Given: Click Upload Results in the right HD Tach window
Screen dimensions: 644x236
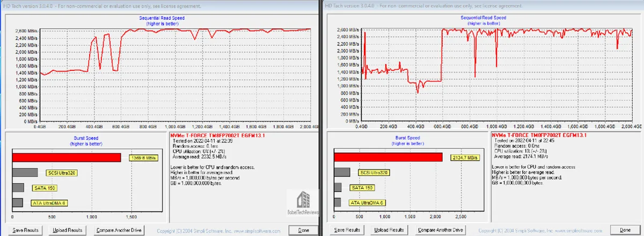Looking at the screenshot, I should point(389,230).
